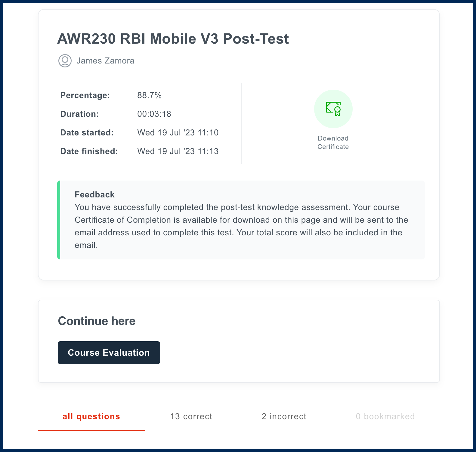Screen dimensions: 476x452
Task: Click the AWR230 RBI Mobile V3 Post-Test title
Action: [x=173, y=39]
